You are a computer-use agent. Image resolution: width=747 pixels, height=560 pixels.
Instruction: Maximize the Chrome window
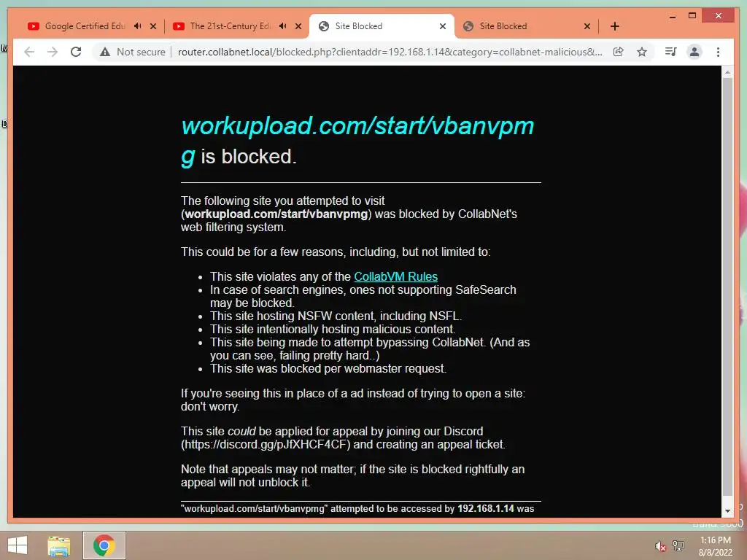point(692,16)
